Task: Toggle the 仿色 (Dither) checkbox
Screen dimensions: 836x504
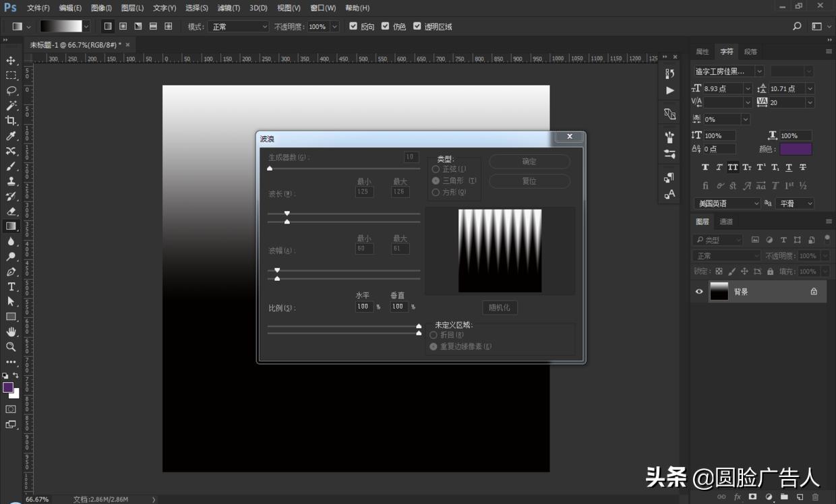Action: tap(386, 26)
